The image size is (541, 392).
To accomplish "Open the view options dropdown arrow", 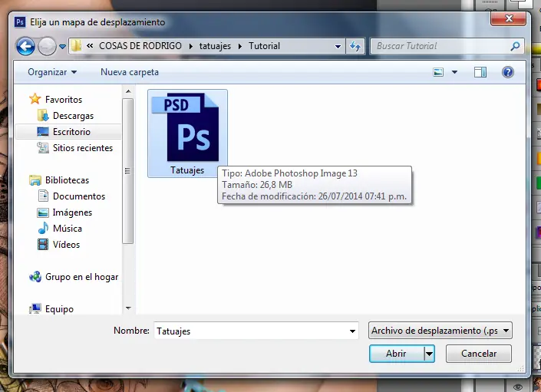I will 455,72.
